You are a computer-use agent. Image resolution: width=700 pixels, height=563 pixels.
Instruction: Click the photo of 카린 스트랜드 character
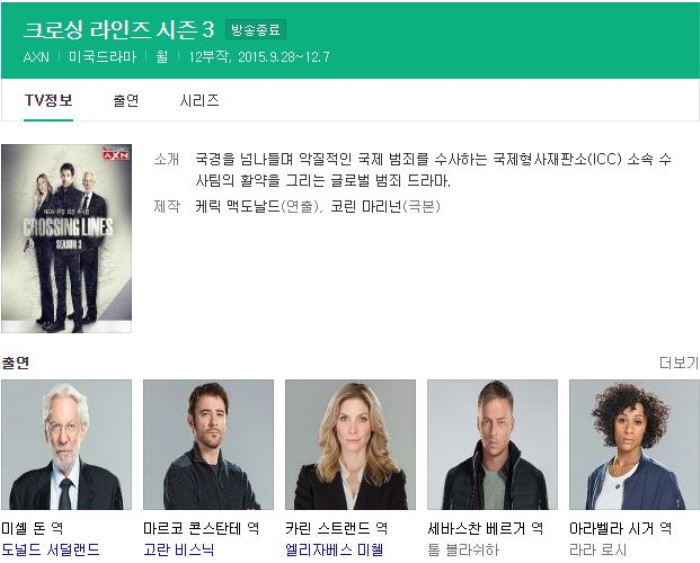(x=350, y=445)
